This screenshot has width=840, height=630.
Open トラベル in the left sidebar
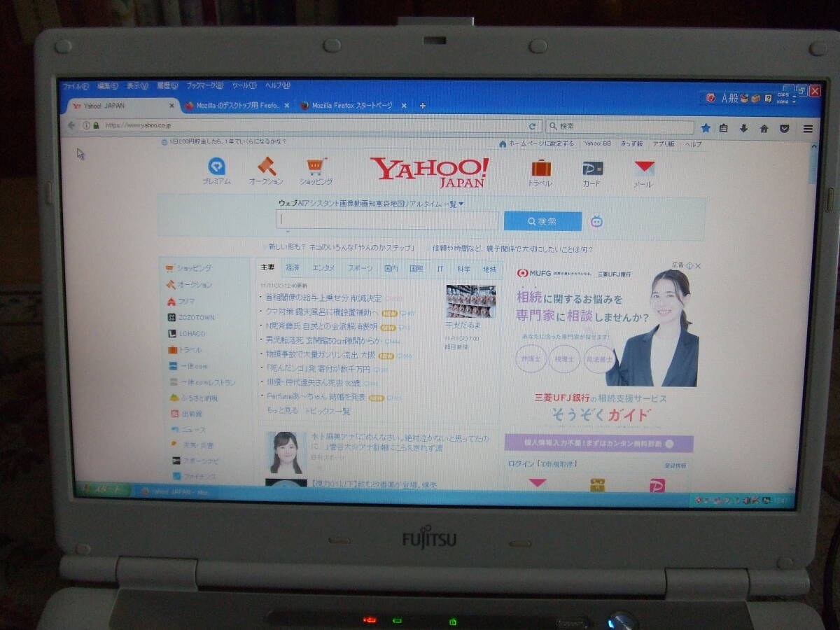(x=185, y=349)
